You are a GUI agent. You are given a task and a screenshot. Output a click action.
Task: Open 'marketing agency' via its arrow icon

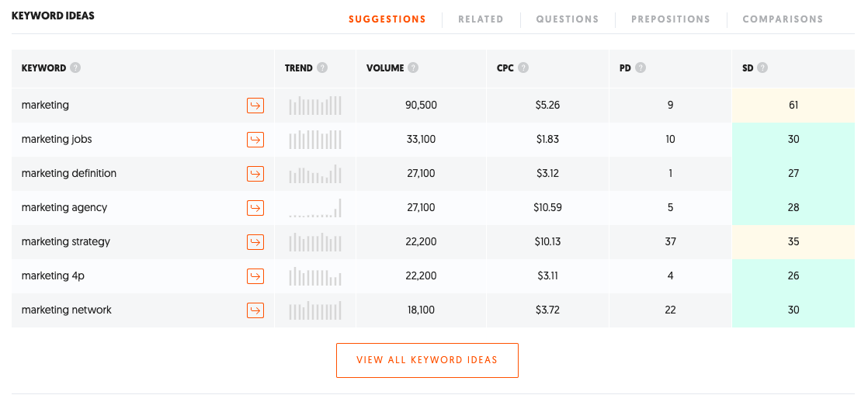click(255, 208)
